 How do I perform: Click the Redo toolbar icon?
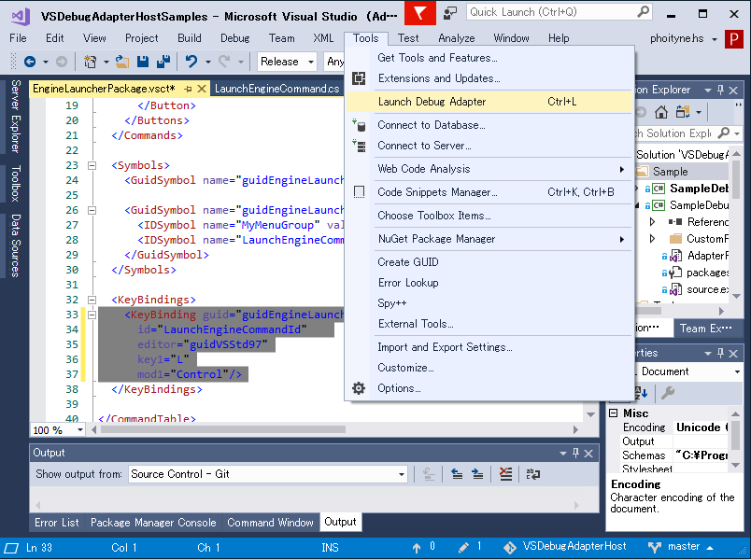coord(224,62)
